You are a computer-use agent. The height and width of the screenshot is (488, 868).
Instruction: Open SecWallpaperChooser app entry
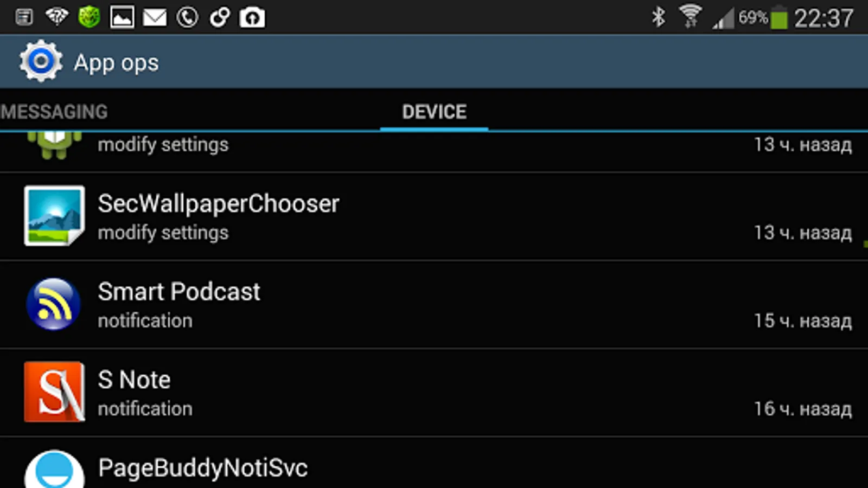434,217
